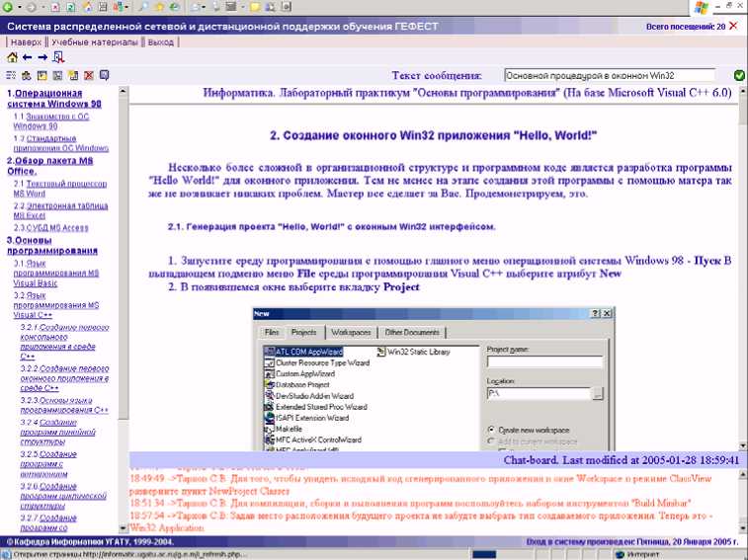The width and height of the screenshot is (748, 560).
Task: Click the chat message timestamped 18:57:54
Action: 421,521
